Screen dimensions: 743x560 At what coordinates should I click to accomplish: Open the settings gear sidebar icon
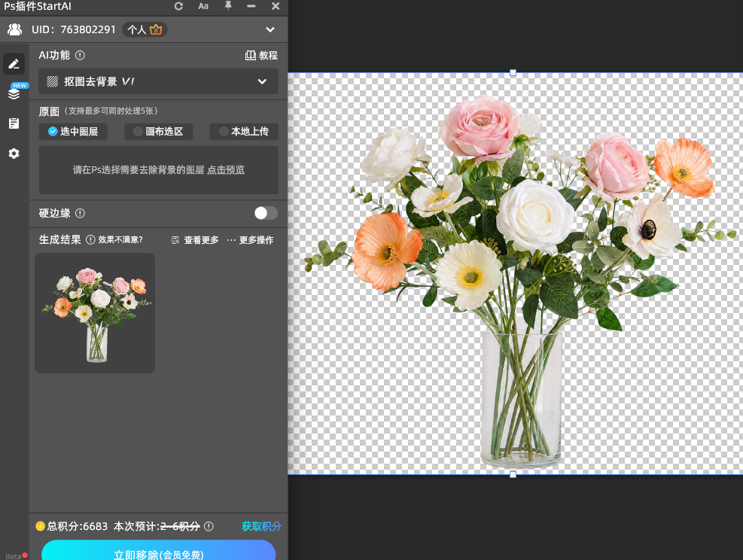[14, 154]
